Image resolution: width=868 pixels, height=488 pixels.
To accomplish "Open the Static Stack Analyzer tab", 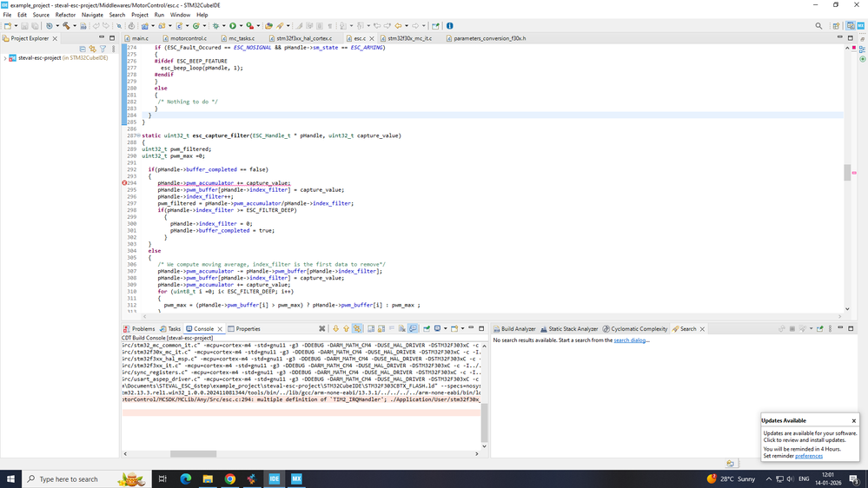I will point(569,328).
